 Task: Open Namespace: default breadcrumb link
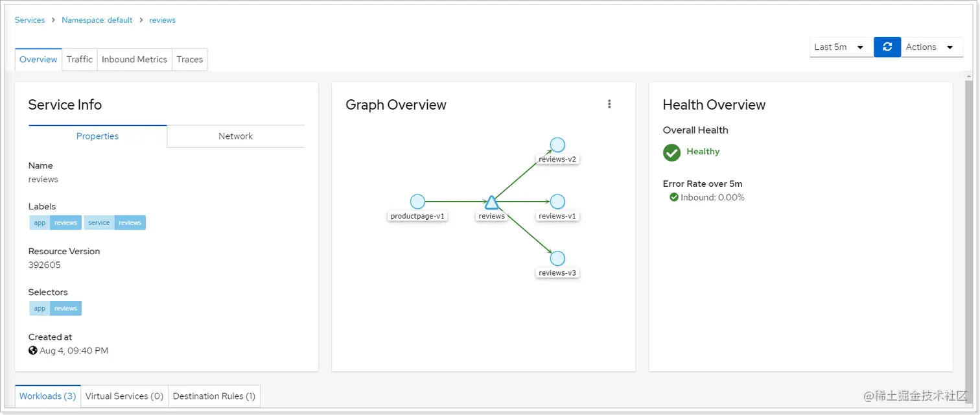(97, 20)
